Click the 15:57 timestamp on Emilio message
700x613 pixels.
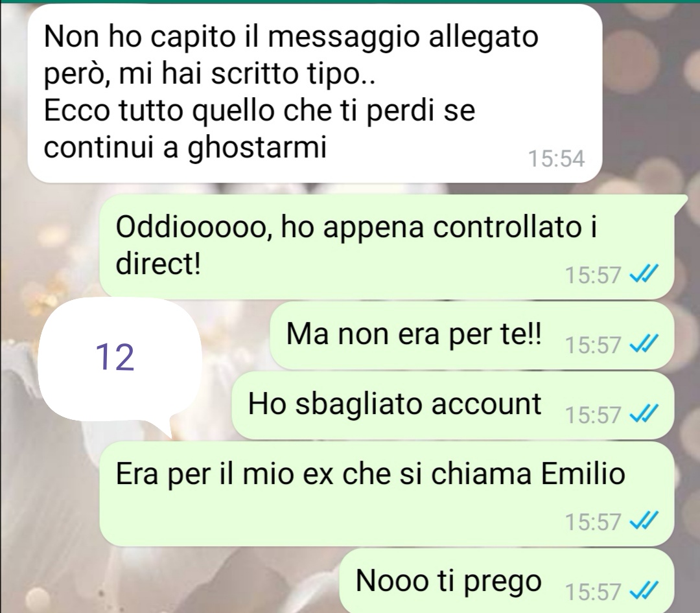(593, 522)
